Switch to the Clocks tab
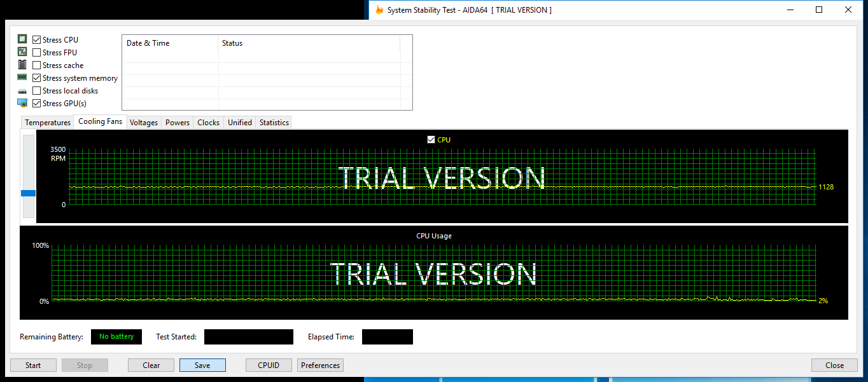 (x=209, y=123)
